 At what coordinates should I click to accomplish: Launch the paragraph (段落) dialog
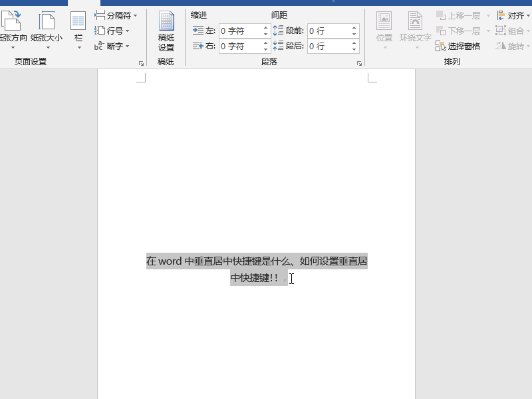(359, 63)
